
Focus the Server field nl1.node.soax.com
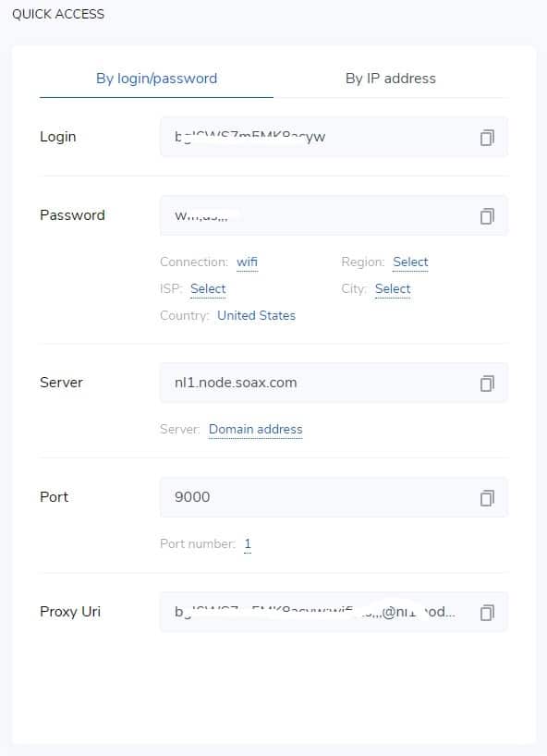(334, 383)
